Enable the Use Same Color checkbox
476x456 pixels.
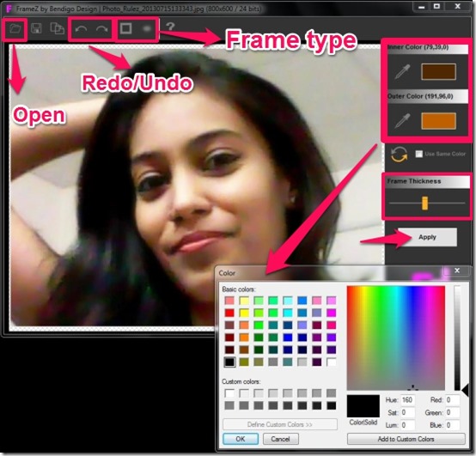pos(419,154)
